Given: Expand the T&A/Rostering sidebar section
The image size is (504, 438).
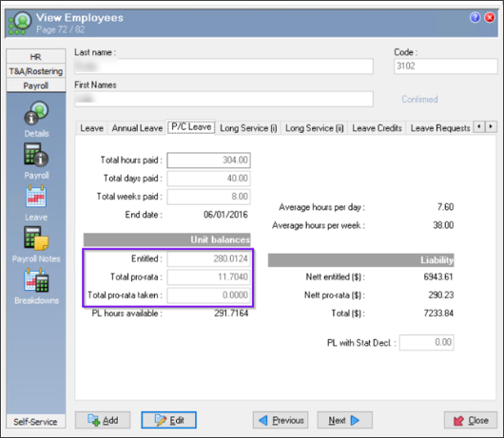Looking at the screenshot, I should click(x=36, y=71).
